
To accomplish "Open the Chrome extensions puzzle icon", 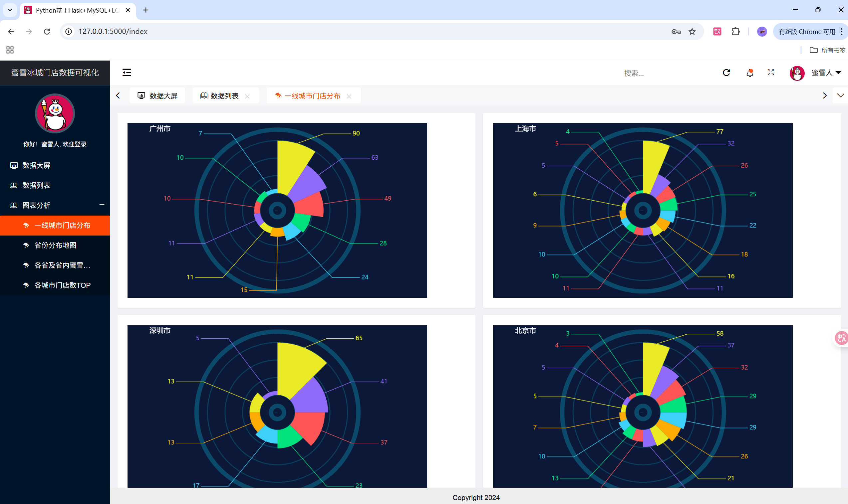I will point(735,32).
